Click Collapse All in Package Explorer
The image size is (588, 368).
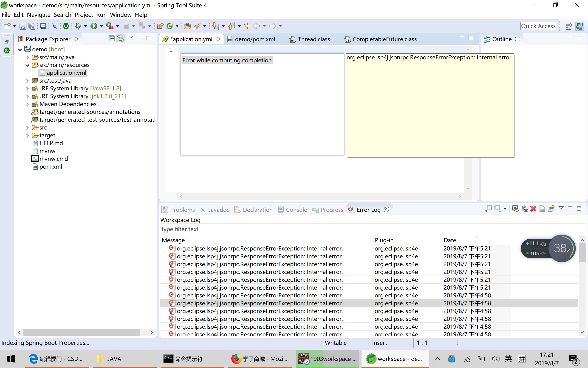pyautogui.click(x=112, y=38)
